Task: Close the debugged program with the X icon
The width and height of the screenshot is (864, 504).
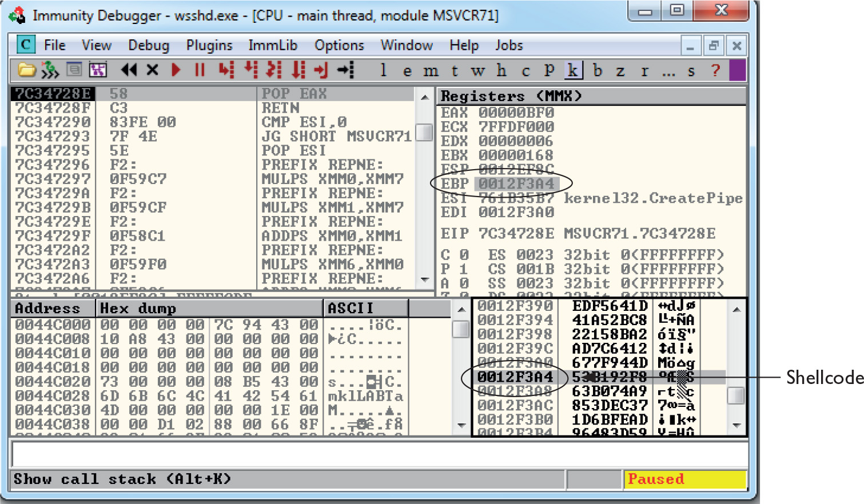Action: coord(152,70)
